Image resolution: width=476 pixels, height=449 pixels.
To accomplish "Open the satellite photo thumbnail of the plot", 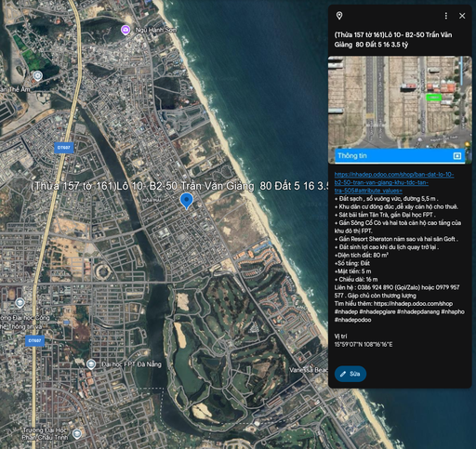I will 400,102.
